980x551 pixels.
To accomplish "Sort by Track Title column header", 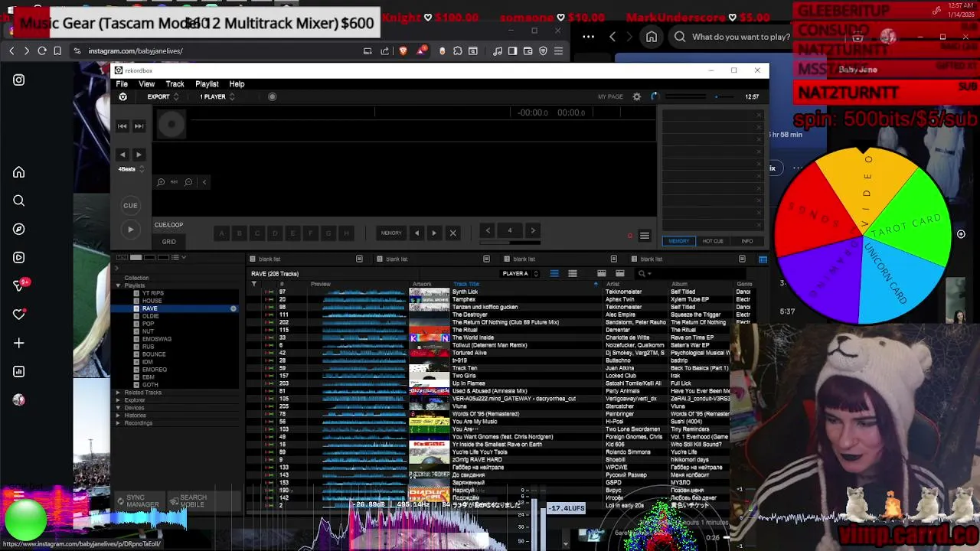I will click(465, 284).
